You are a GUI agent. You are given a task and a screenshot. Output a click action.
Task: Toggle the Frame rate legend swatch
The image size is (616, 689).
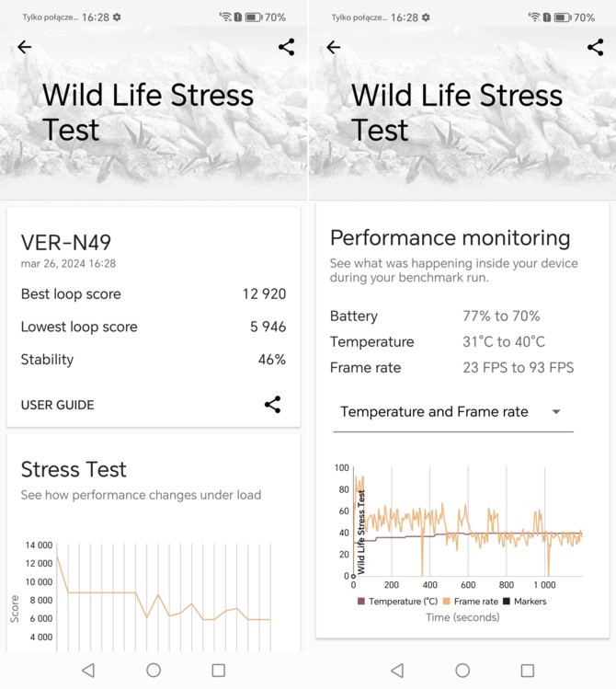[x=447, y=601]
